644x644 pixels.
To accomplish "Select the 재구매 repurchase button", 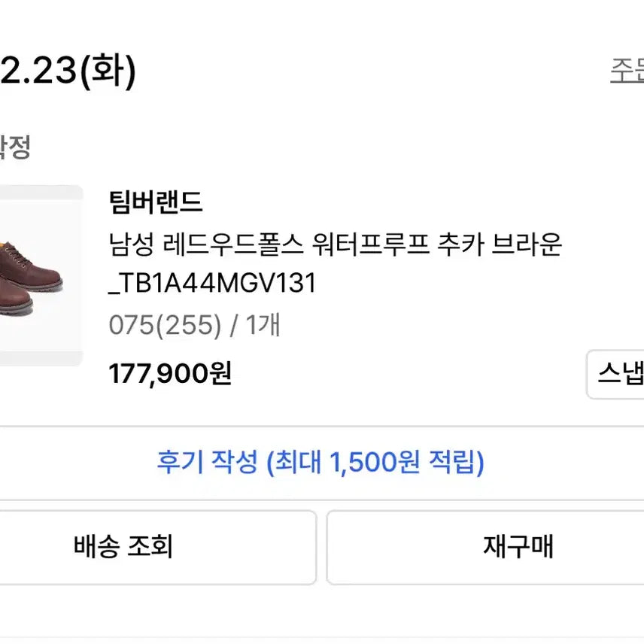I will (485, 547).
